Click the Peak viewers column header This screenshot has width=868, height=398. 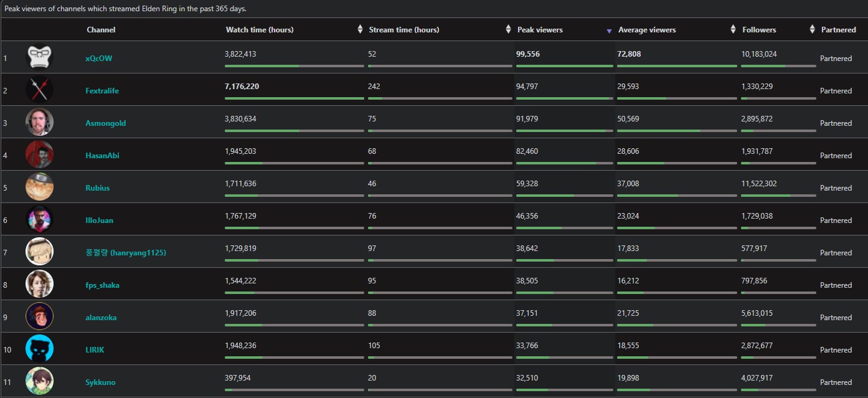[540, 30]
